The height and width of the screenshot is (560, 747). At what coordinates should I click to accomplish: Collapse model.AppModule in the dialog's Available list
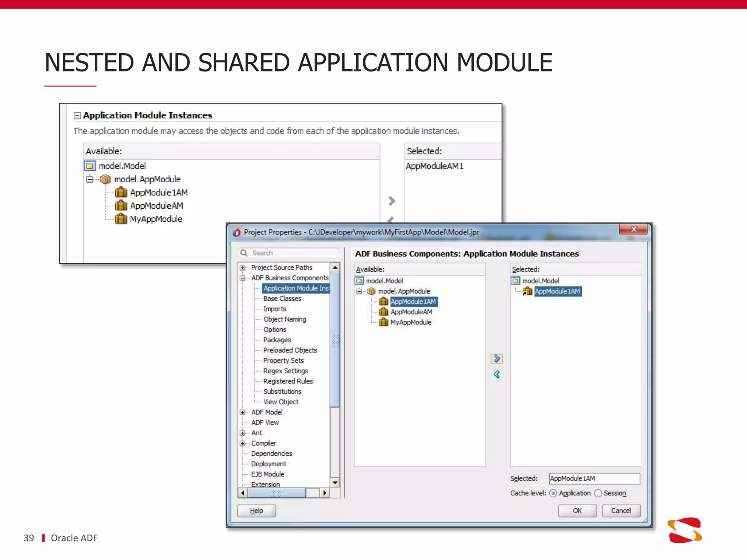359,291
